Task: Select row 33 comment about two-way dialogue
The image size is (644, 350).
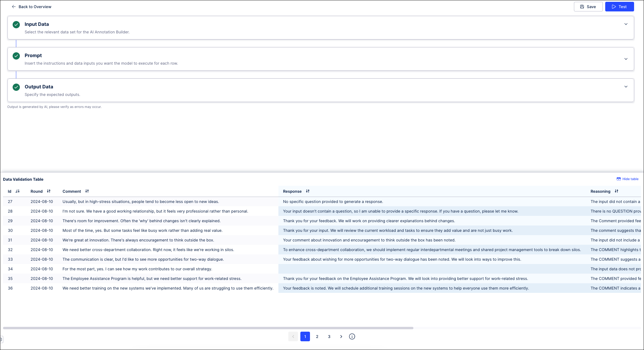Action: (x=143, y=259)
